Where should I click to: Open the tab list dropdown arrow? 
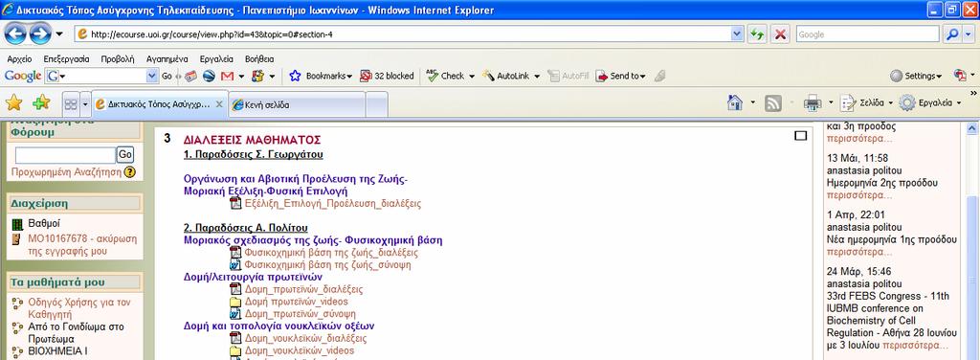click(x=85, y=103)
